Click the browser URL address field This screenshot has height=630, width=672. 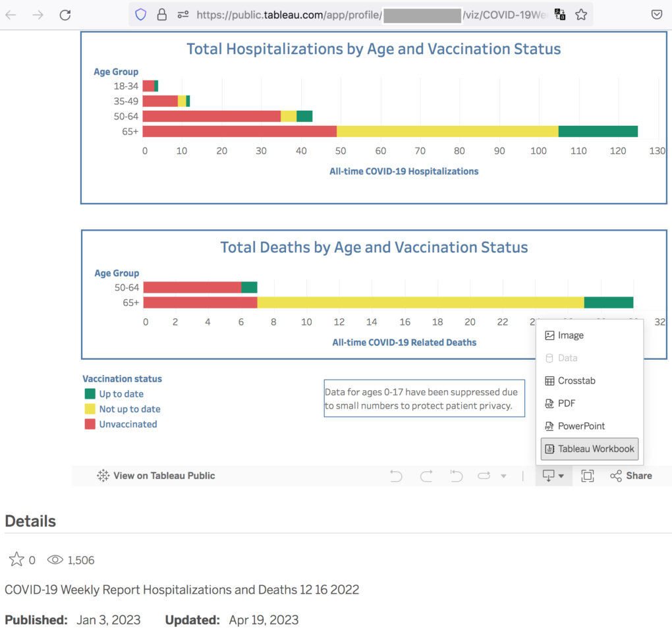[369, 14]
